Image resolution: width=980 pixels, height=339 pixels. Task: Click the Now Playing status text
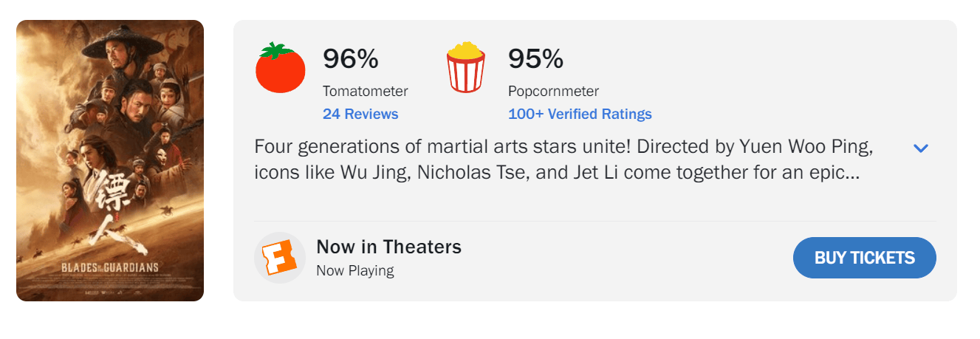[354, 270]
